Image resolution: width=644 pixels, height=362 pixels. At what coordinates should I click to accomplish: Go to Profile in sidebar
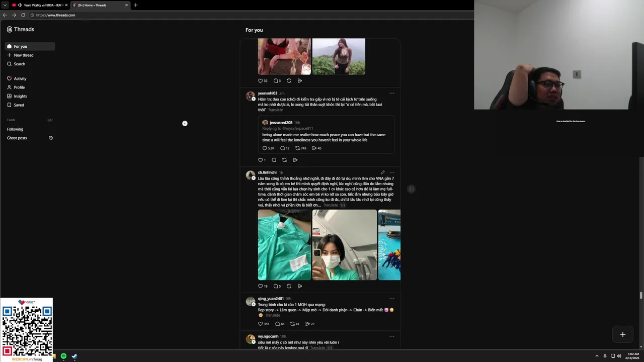(16, 87)
